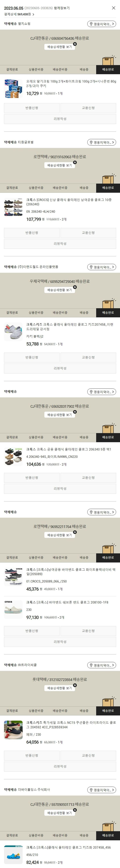Screen dimensions: 120x868
Task: Click the location pin icon beside ㈜트라이씨클
Action: click(x=91, y=665)
